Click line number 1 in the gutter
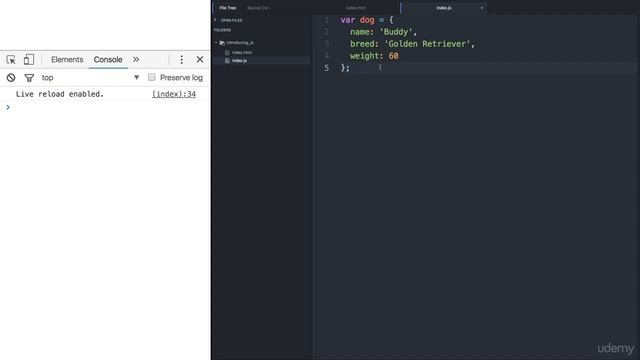 [327, 20]
